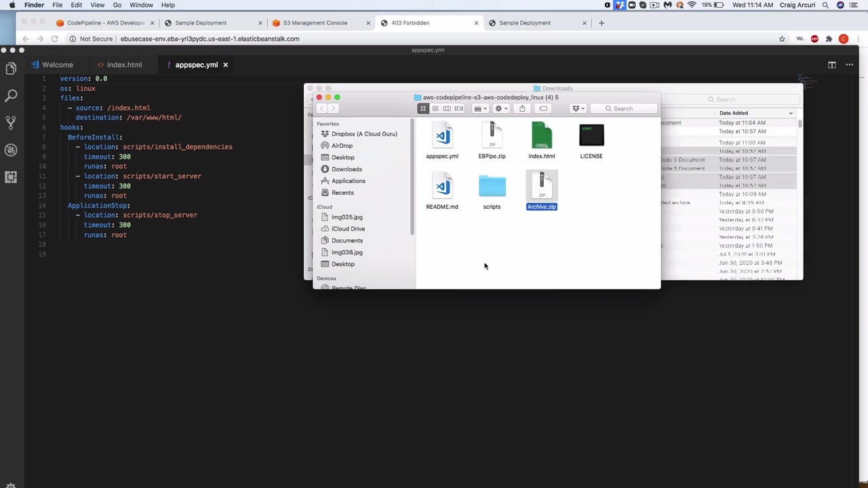Open the Chrome three-dot menu
This screenshot has width=868, height=488.
pyautogui.click(x=858, y=39)
